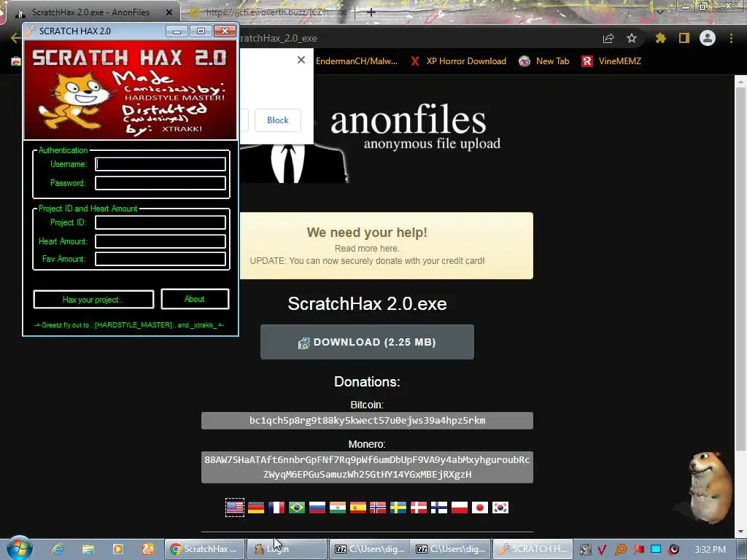Click the Download (2.25 MB) button
The width and height of the screenshot is (747, 560).
click(x=367, y=342)
